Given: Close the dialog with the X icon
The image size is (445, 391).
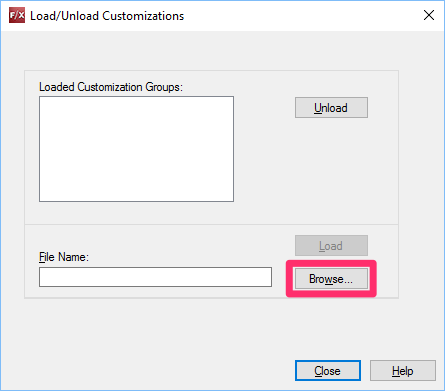Looking at the screenshot, I should click(429, 15).
